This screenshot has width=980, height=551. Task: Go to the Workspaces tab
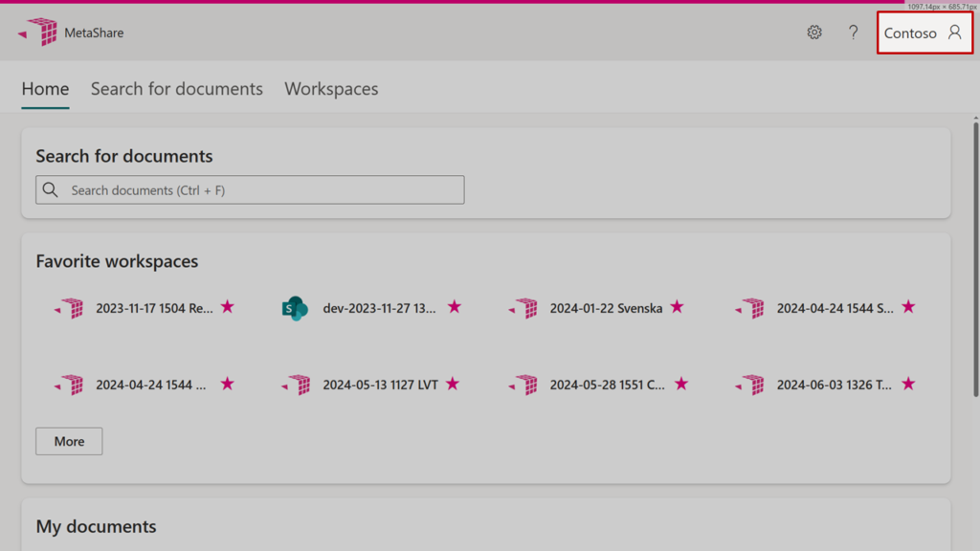coord(331,89)
